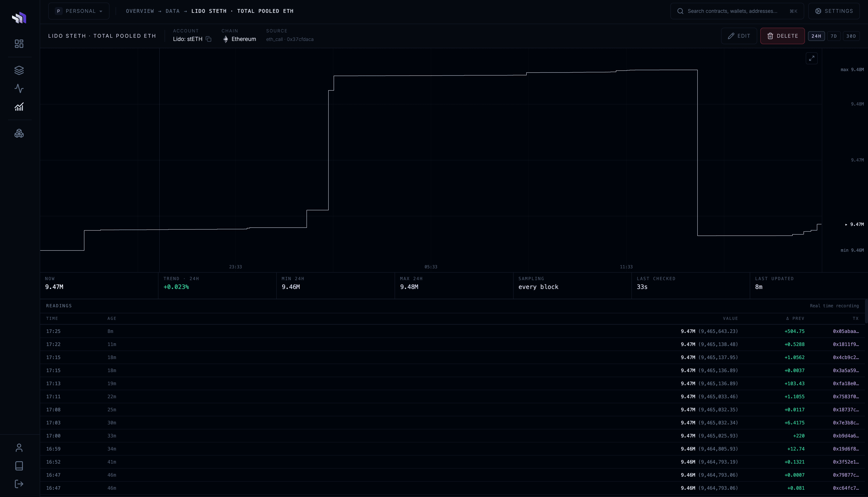Copy the Lido: stETH account address
Screen dimensions: 868x497
[209, 39]
